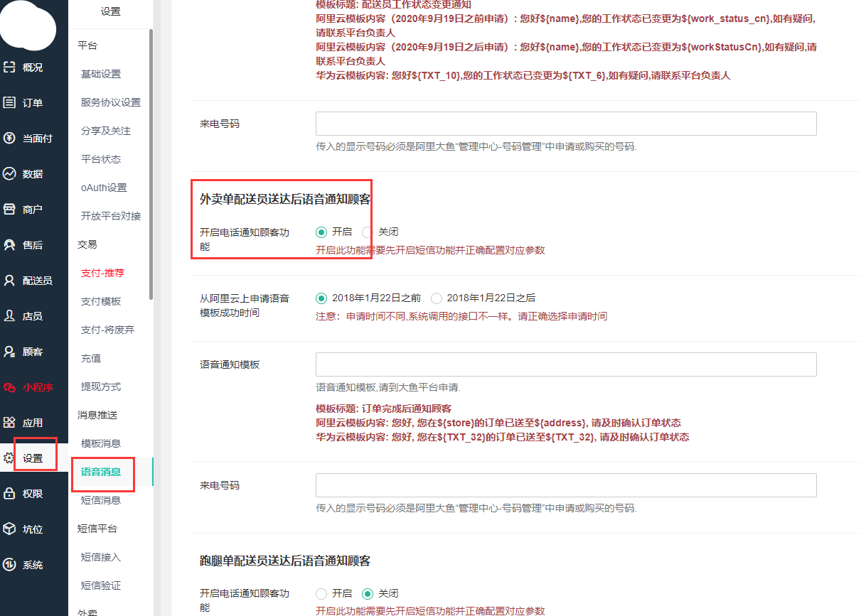Click the 顾客 customer icon
Viewport: 861px width, 616px height.
coord(9,352)
